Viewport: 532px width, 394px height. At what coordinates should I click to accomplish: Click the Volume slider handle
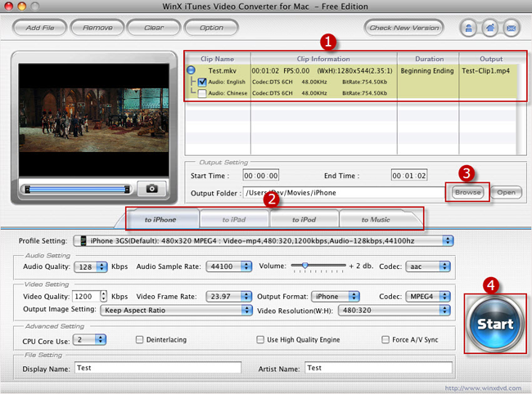pyautogui.click(x=305, y=266)
